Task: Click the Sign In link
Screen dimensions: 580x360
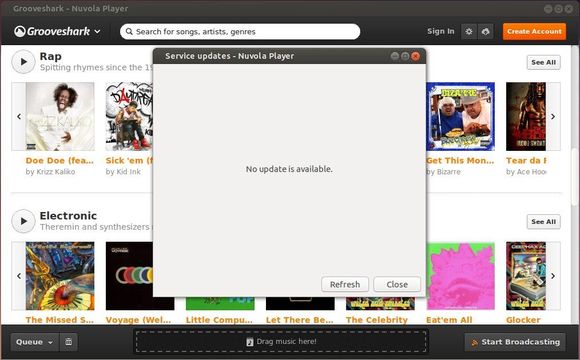Action: click(441, 31)
